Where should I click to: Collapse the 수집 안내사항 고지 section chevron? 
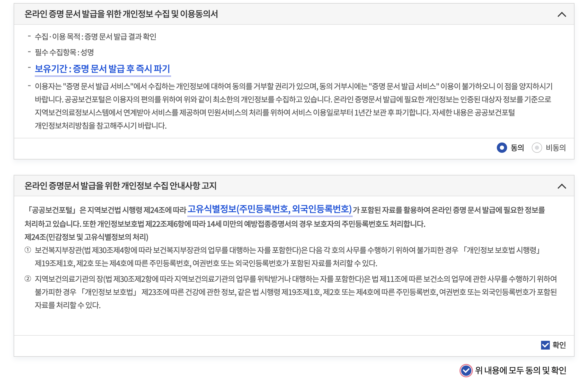(x=562, y=186)
